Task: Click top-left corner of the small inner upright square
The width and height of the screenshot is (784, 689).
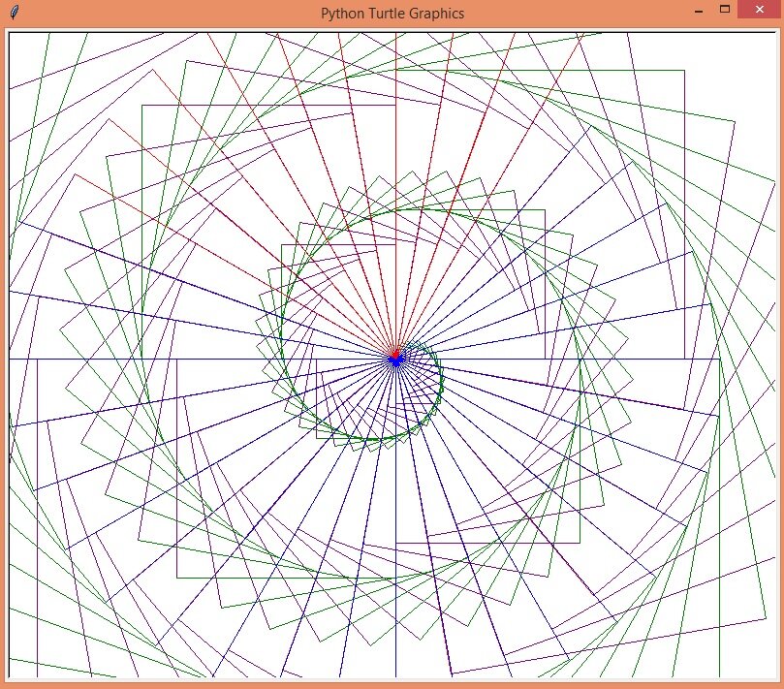Action: click(281, 244)
